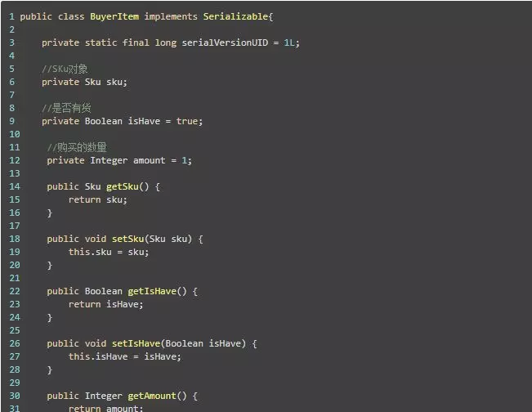Click the getIsHave method name
532x412 pixels.
point(152,291)
